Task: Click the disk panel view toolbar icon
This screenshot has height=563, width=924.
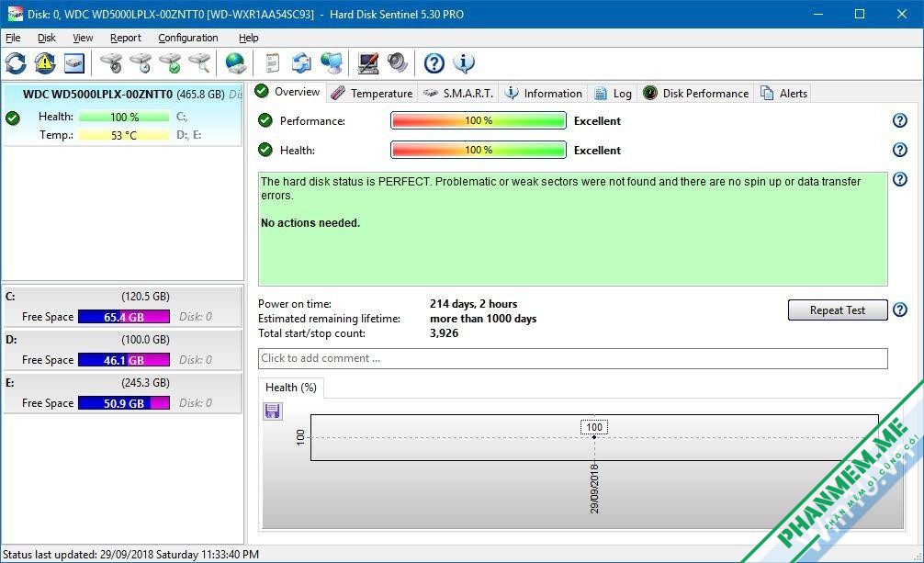Action: click(x=74, y=63)
